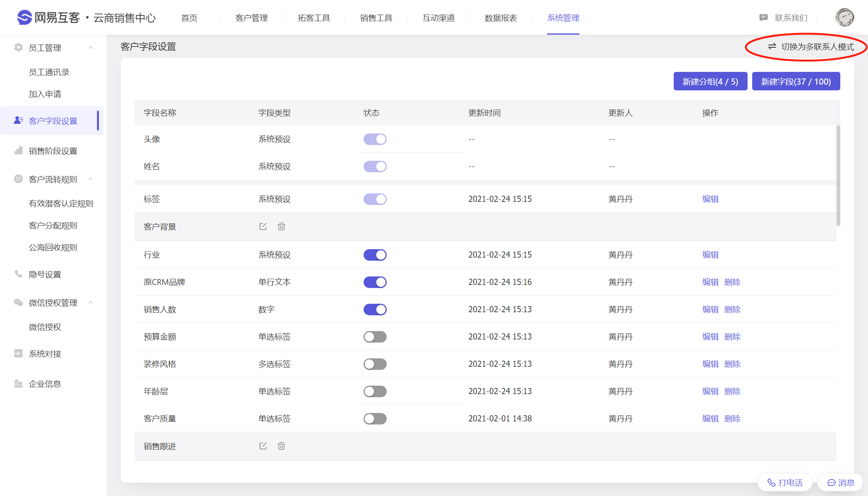Edit the 销售跟进 group name icon

(x=263, y=446)
